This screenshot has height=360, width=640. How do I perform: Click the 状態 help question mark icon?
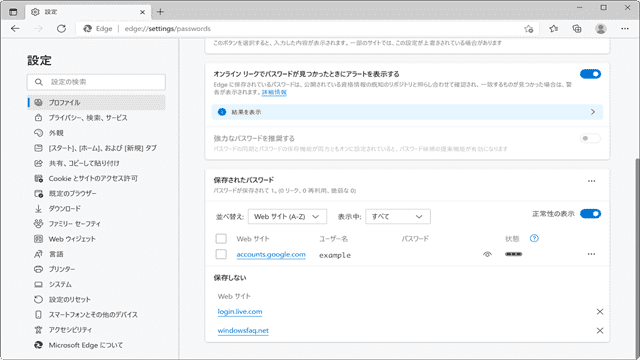pyautogui.click(x=534, y=238)
